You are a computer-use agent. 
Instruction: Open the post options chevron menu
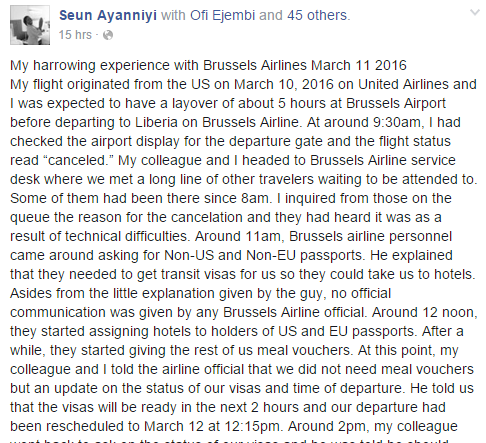click(x=475, y=13)
